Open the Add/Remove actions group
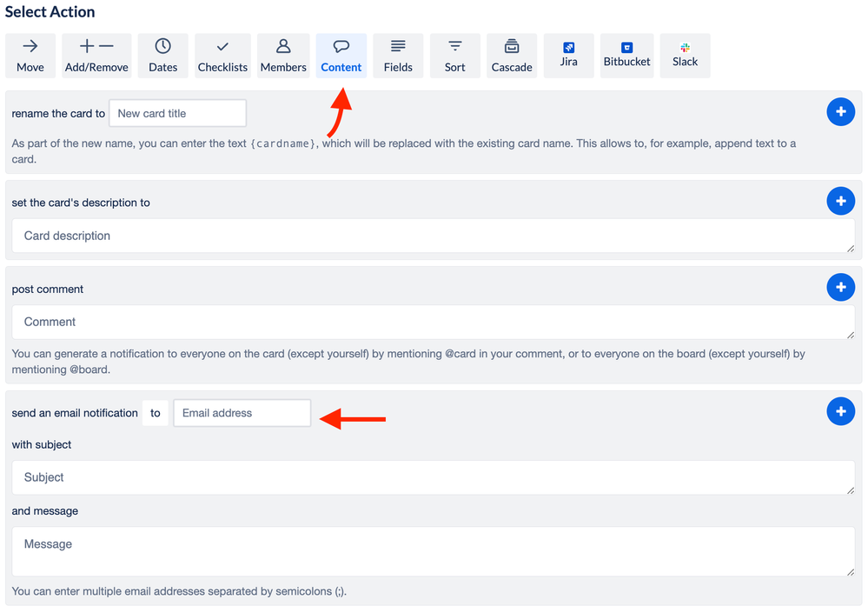Screen dimensions: 868x606 tap(96, 55)
